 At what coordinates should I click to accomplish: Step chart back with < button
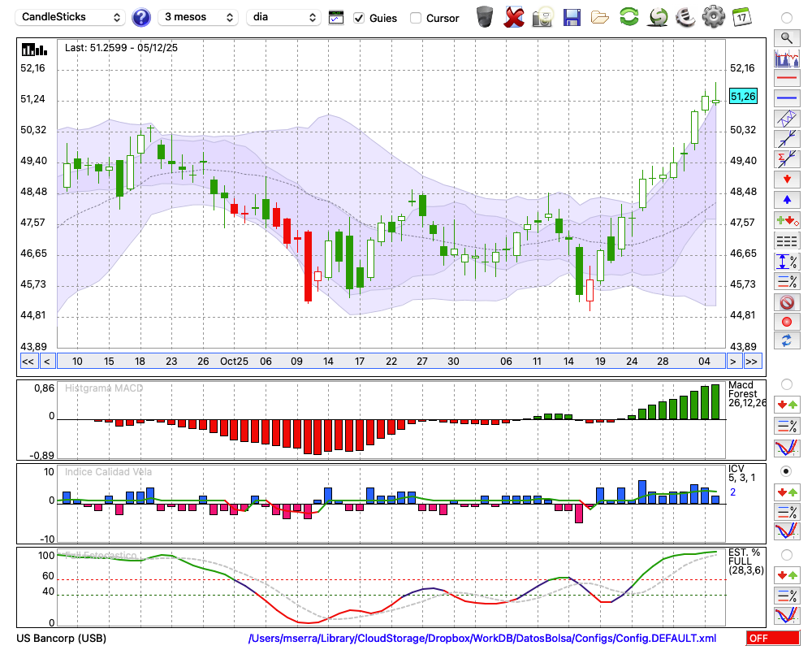47,362
